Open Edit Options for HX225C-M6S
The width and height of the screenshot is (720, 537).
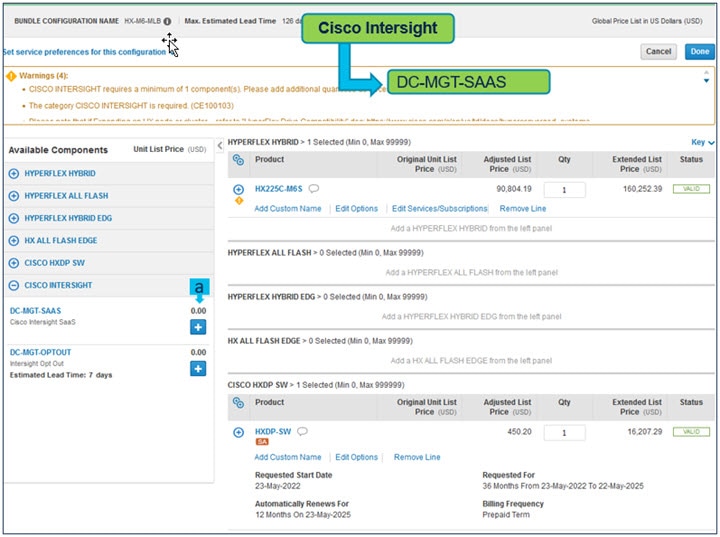(x=356, y=209)
